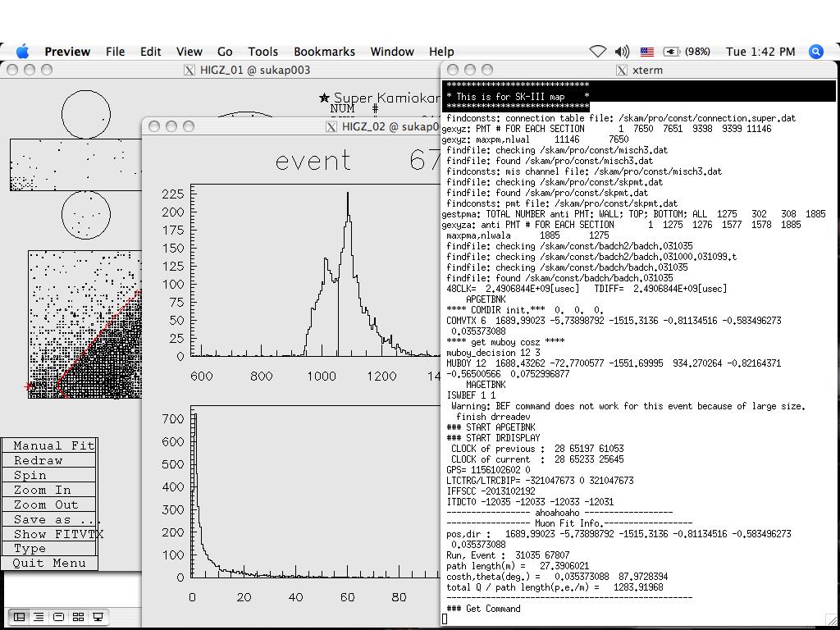Image resolution: width=840 pixels, height=630 pixels.
Task: Open the Tools menu
Action: tap(263, 52)
